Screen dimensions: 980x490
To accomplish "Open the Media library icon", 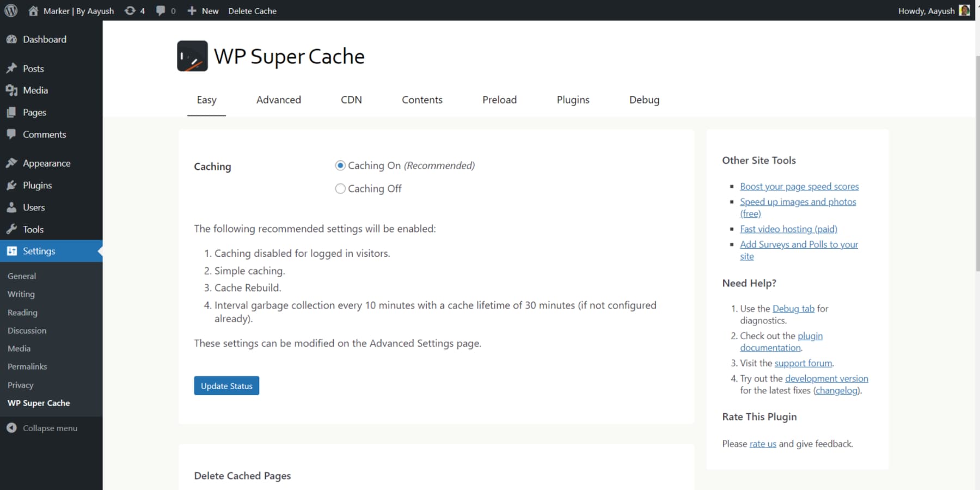I will coord(12,90).
